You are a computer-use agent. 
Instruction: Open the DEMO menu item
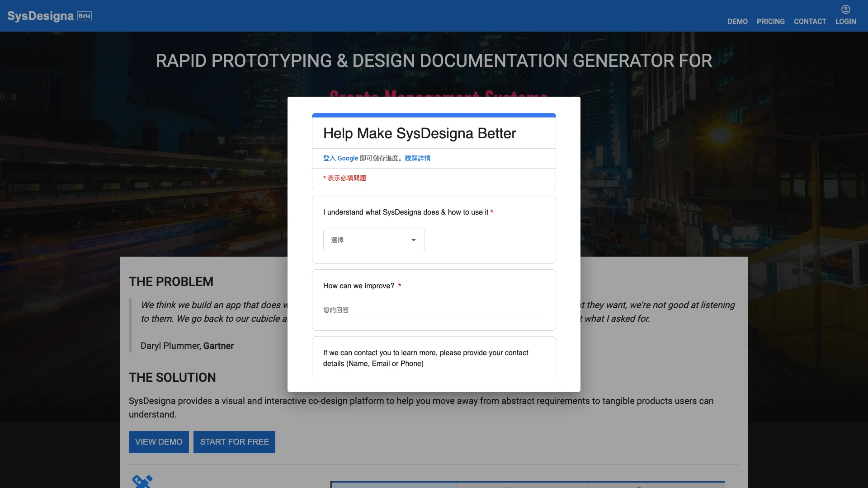pyautogui.click(x=737, y=21)
